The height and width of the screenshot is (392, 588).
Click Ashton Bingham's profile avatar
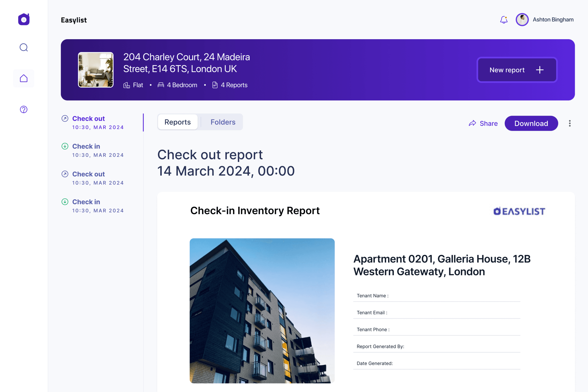[x=522, y=20]
